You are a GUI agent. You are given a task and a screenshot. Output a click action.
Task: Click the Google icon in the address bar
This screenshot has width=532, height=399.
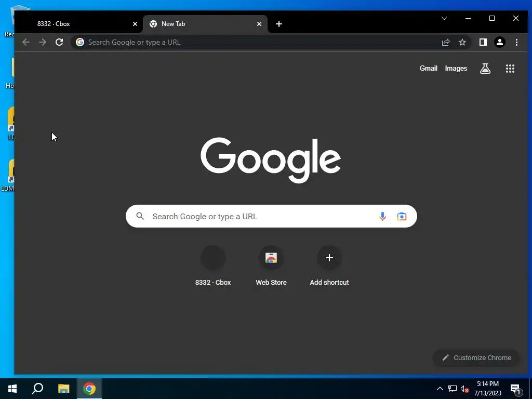[80, 42]
